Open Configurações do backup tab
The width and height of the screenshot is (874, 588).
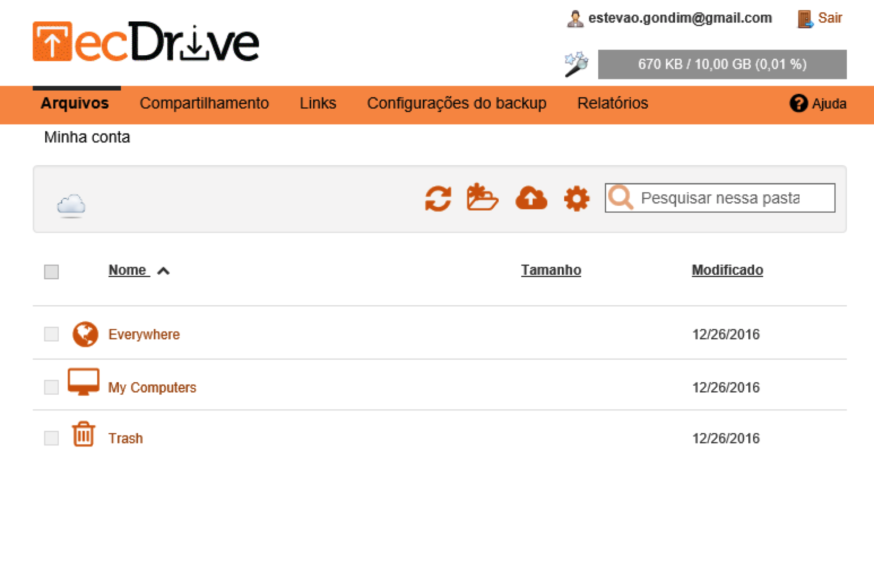pyautogui.click(x=457, y=103)
